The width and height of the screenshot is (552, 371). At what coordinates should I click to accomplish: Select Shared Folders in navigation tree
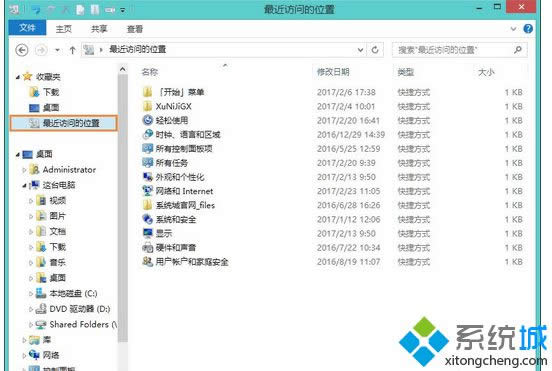coord(83,324)
